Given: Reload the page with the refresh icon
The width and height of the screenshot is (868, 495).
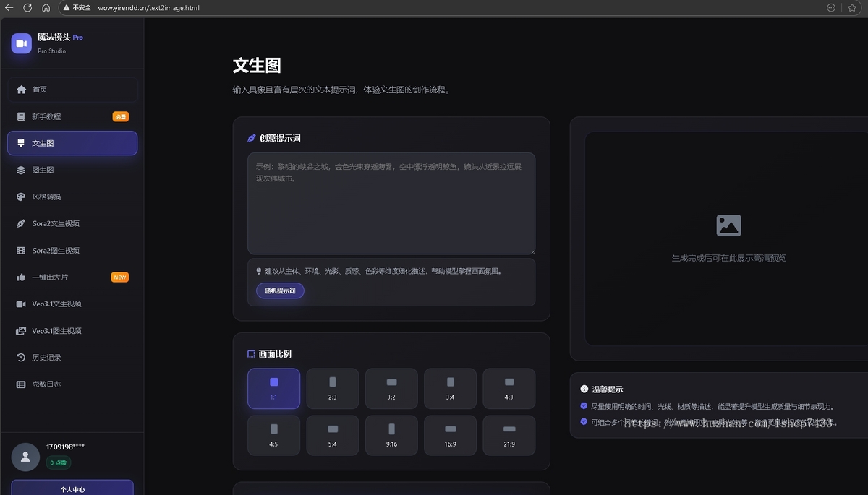Looking at the screenshot, I should [27, 7].
